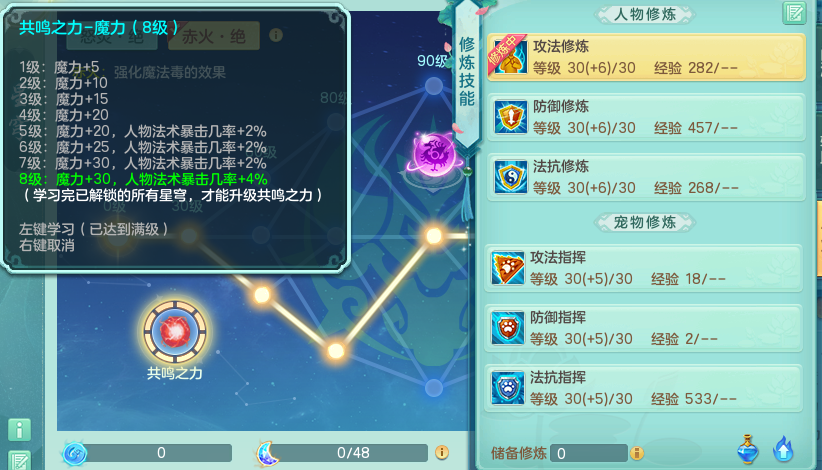Click the blue flame upgrade arrow icon
Screen dimensions: 822x470
784,450
